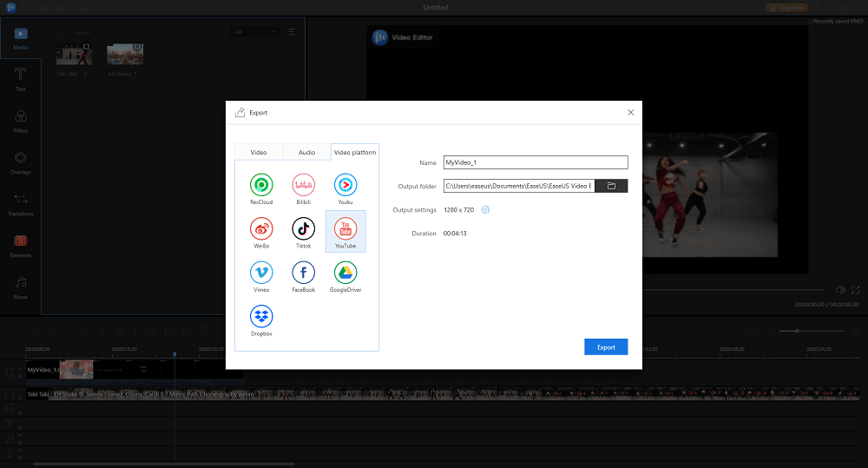Choose GoogleDriver as export destination
Viewport: 868px width, 468px height.
(345, 273)
